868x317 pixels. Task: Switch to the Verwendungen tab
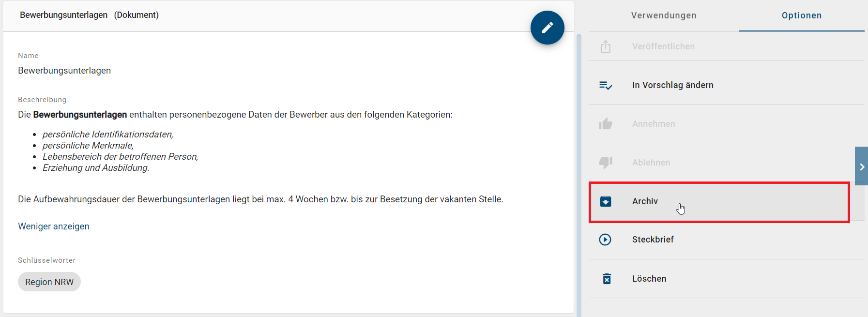(x=664, y=15)
